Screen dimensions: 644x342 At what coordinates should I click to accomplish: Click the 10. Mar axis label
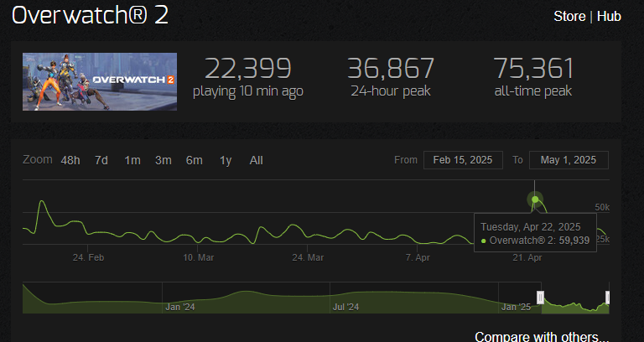pyautogui.click(x=199, y=258)
